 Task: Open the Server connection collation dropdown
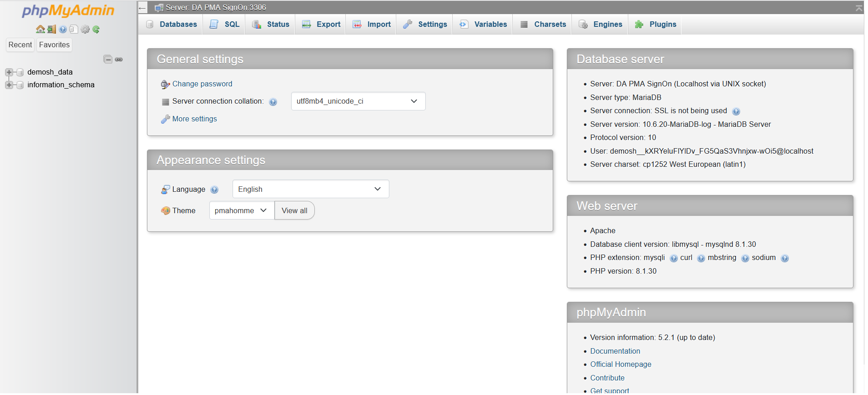pos(358,101)
